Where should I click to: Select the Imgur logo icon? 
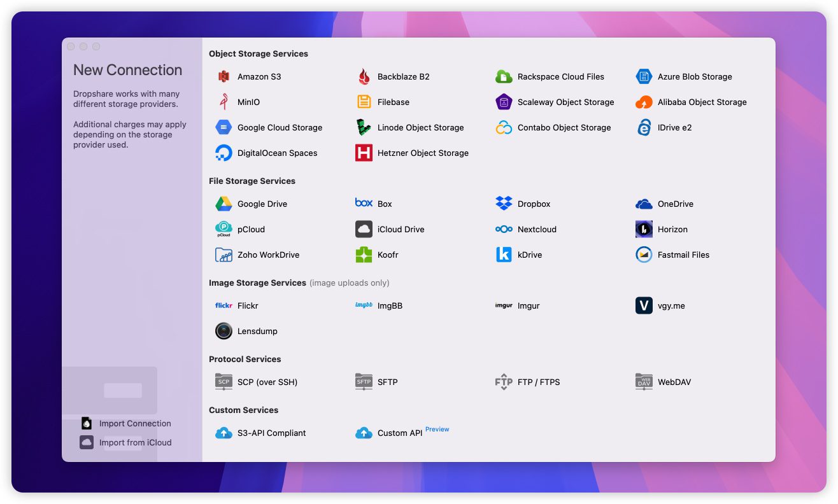[x=504, y=305]
